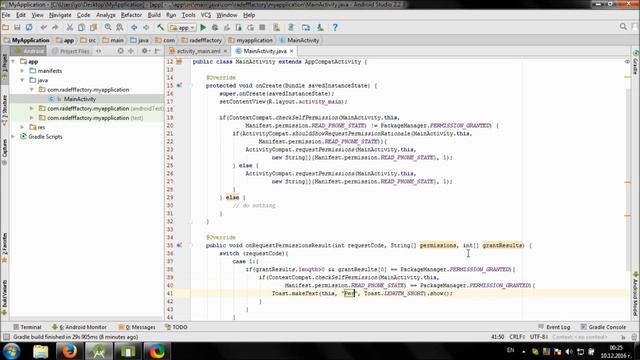
Task: Cut selection with the scissors icon
Action: 70,27
